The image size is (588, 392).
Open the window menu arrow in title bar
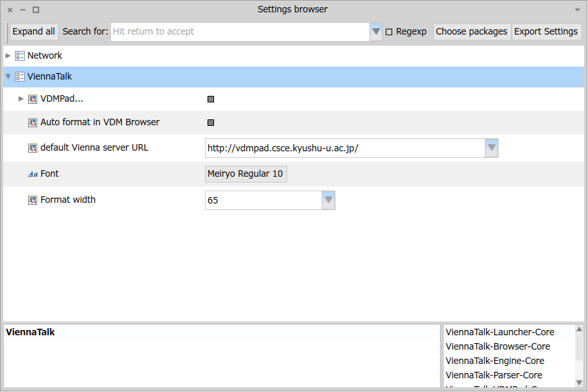pos(578,10)
